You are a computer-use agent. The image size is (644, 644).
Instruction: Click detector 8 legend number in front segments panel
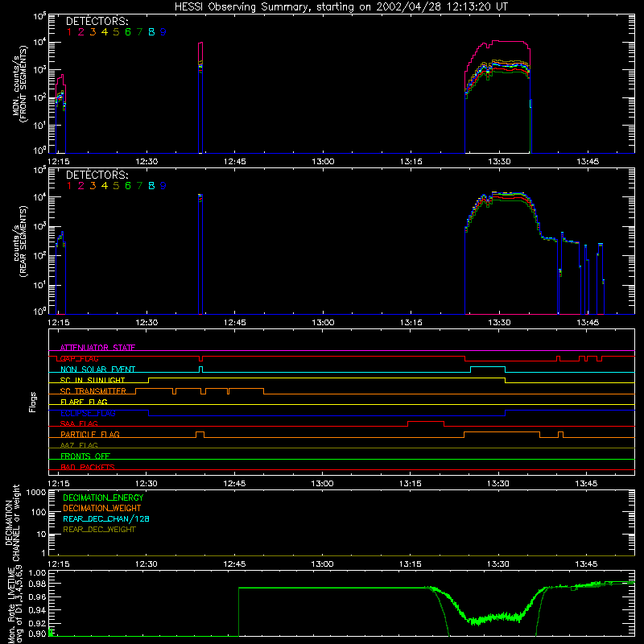pyautogui.click(x=151, y=32)
